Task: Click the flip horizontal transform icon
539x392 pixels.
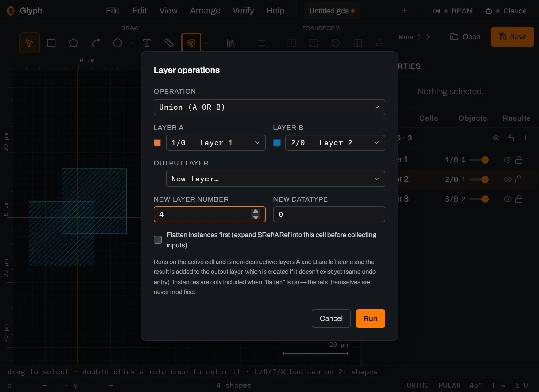Action: point(292,43)
